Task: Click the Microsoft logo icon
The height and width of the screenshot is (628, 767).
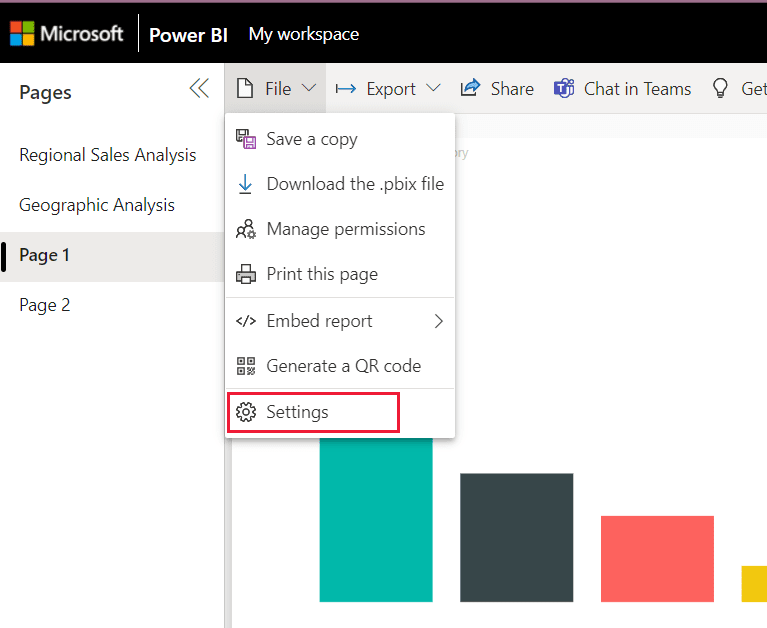Action: 22,33
